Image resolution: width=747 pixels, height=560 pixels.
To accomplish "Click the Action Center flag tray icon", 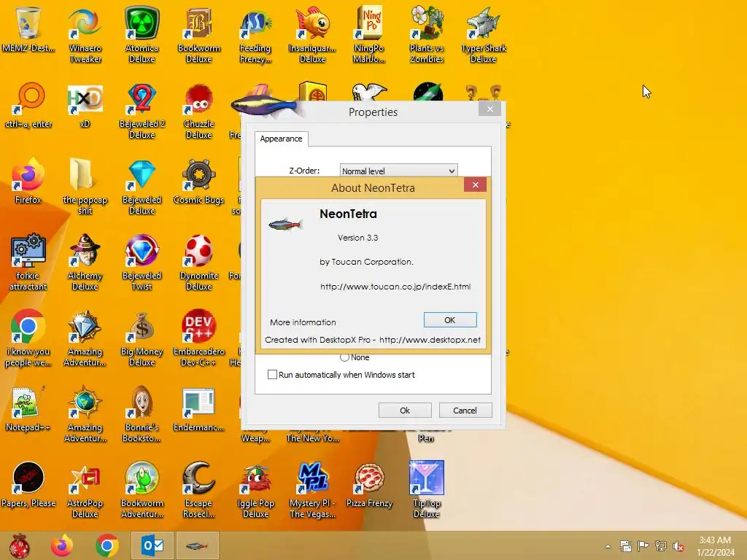I will [643, 546].
